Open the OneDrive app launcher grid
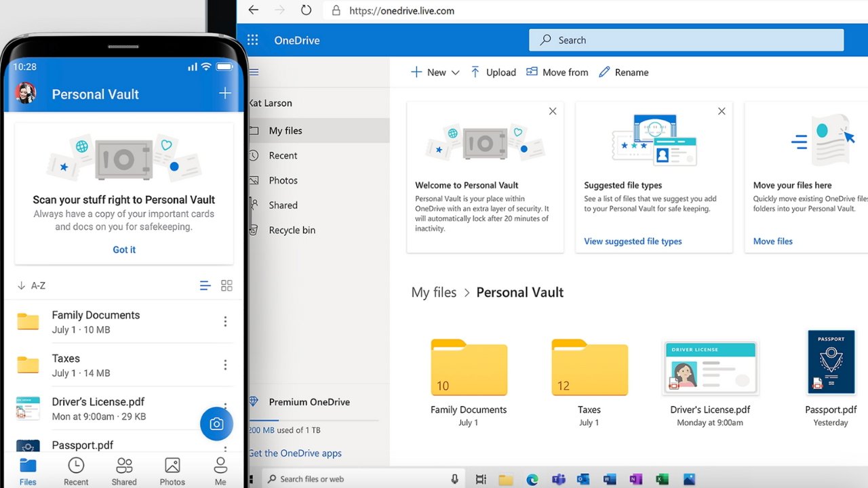 [x=253, y=40]
